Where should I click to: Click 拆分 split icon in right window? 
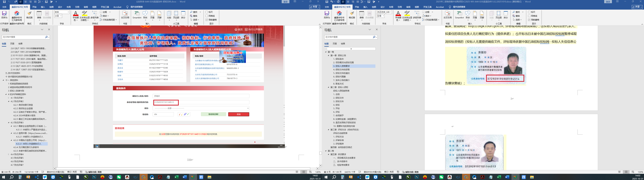click(x=506, y=15)
